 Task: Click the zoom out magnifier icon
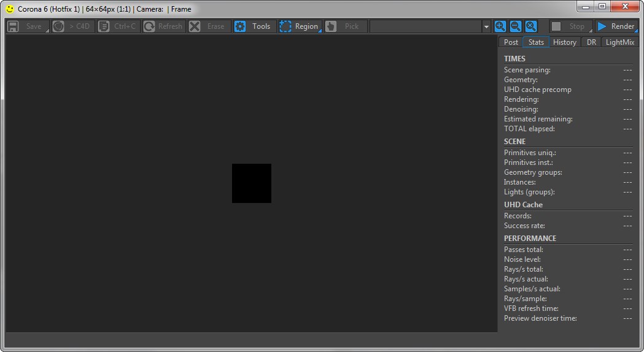coord(516,26)
